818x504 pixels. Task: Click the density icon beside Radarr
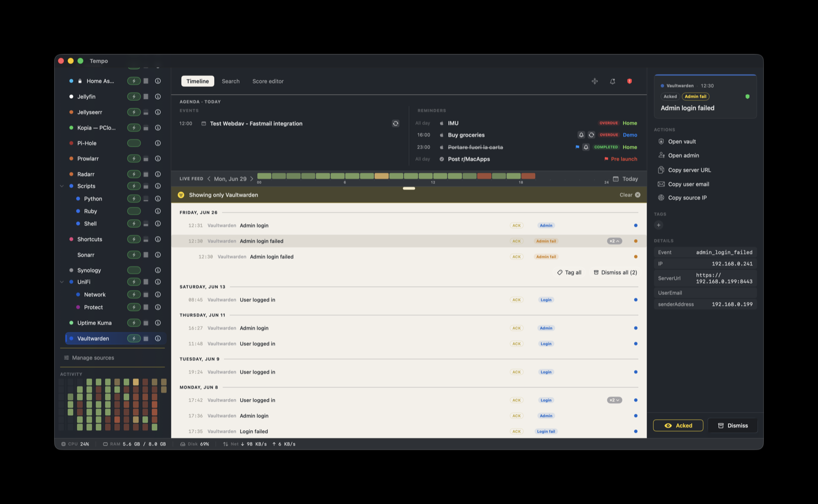click(146, 174)
